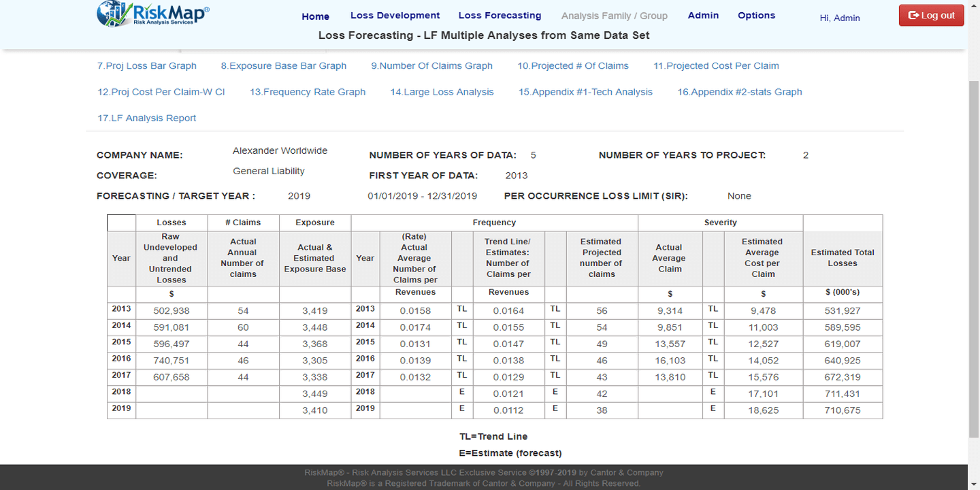Viewport: 980px width, 490px height.
Task: Open 14.Large Loss Analysis
Action: pyautogui.click(x=442, y=92)
